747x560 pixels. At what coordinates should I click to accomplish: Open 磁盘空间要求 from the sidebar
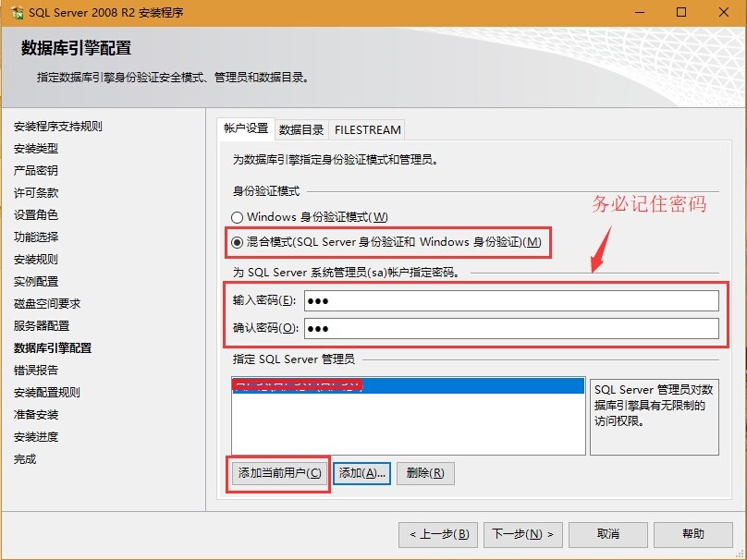click(46, 303)
